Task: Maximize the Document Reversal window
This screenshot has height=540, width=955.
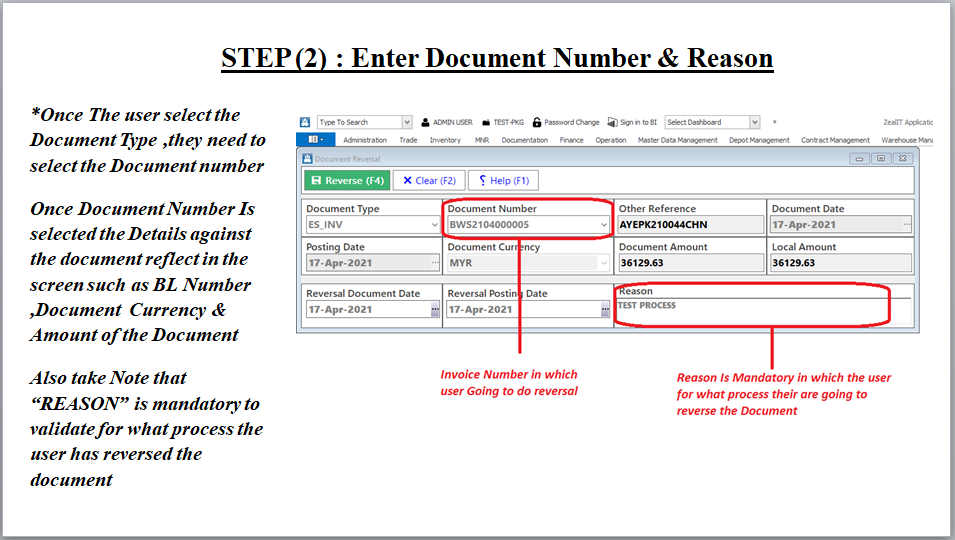Action: click(881, 159)
